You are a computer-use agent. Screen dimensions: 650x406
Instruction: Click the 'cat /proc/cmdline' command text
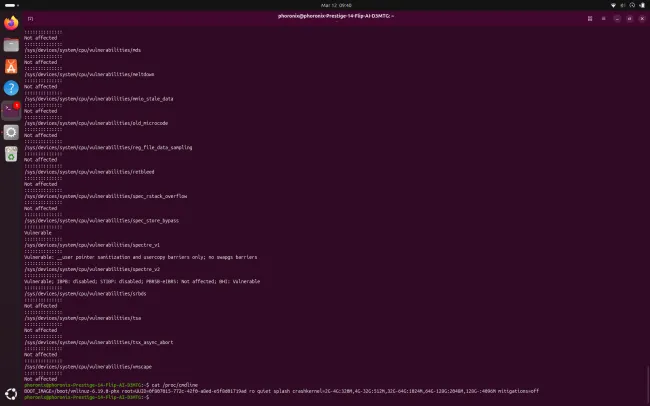(175, 385)
